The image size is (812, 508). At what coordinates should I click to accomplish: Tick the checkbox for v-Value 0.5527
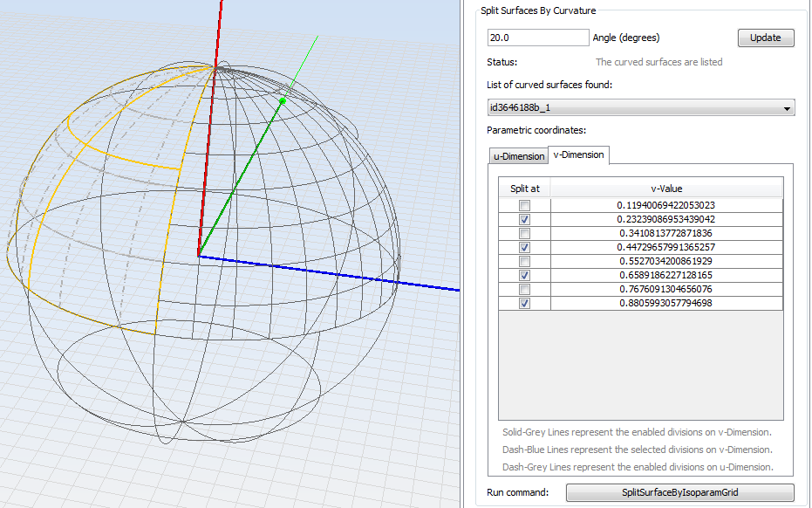524,262
